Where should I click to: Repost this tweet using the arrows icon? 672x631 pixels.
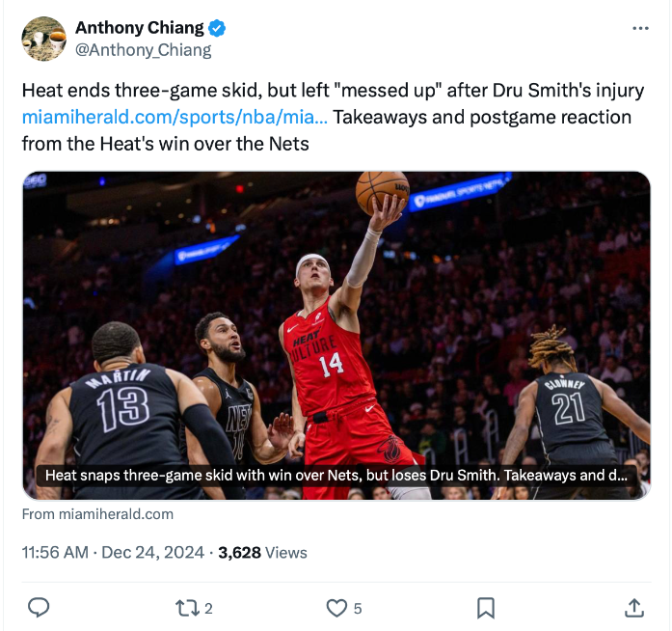tap(187, 608)
